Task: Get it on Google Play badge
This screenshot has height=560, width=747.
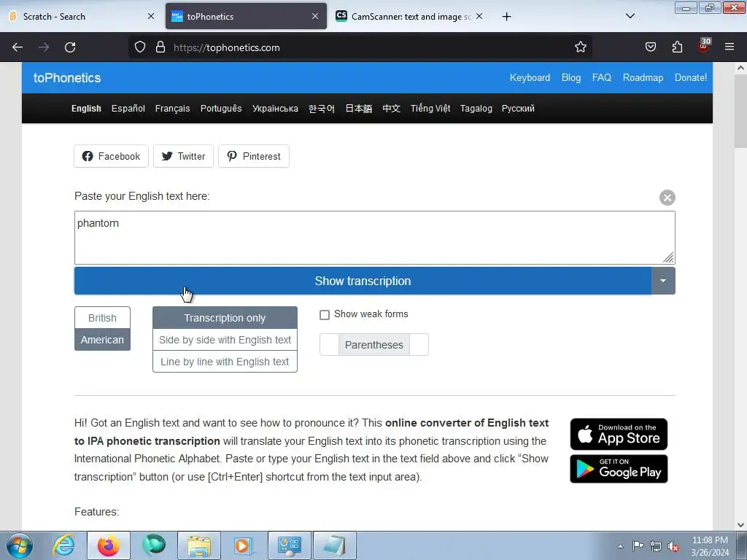Action: 619,469
